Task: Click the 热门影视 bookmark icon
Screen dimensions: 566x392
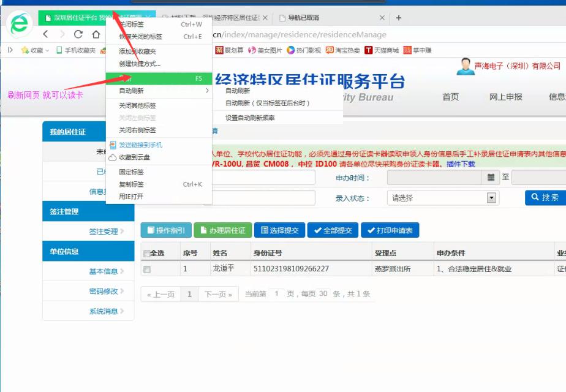Action: [x=290, y=51]
